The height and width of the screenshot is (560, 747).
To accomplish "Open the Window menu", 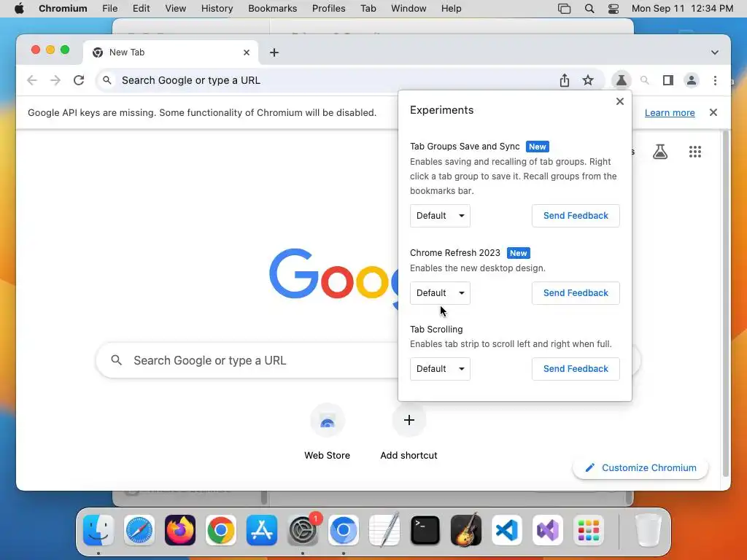I will click(x=409, y=9).
